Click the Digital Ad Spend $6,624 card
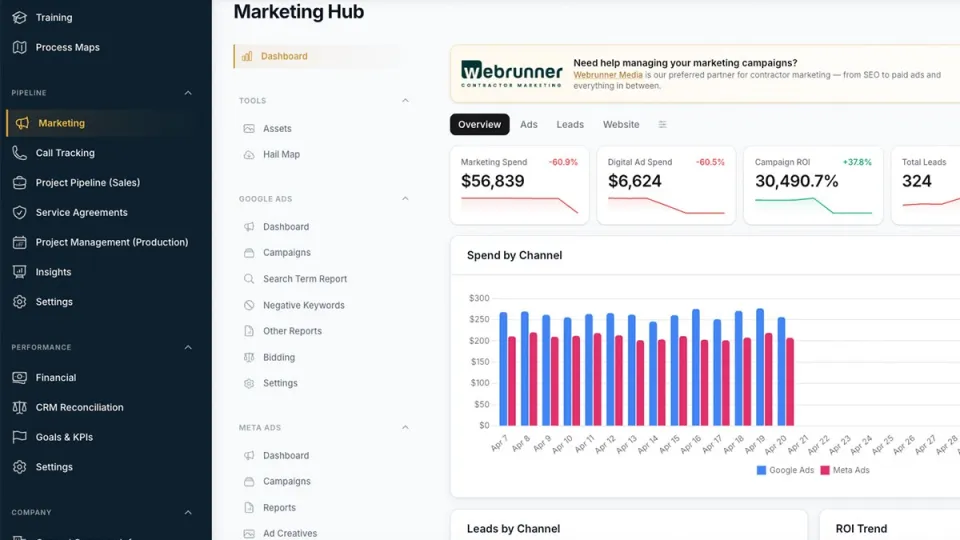 pos(666,186)
